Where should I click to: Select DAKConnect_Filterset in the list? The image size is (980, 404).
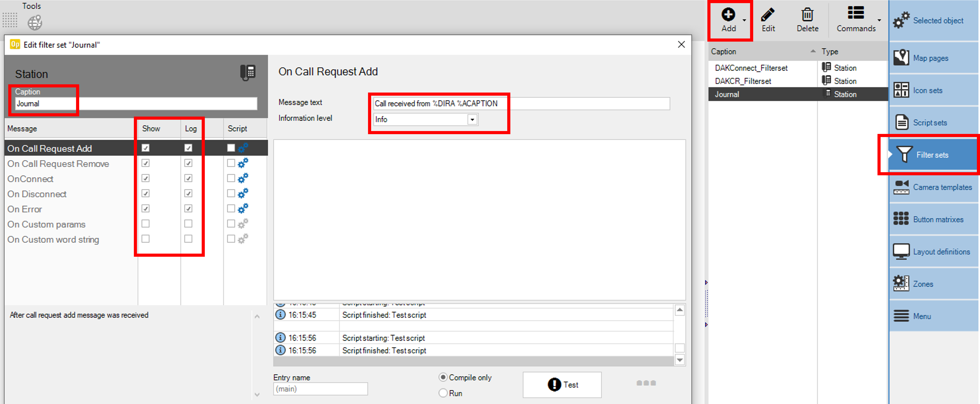click(751, 68)
